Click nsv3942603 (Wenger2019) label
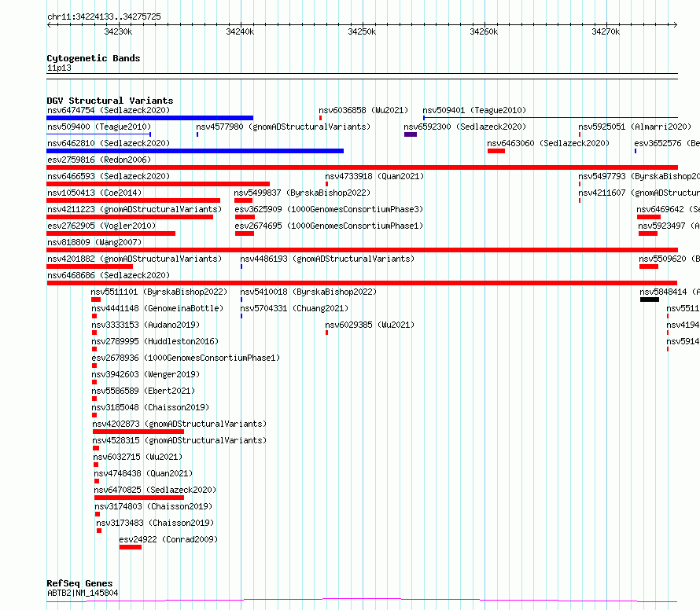This screenshot has height=610, width=700. 146,374
